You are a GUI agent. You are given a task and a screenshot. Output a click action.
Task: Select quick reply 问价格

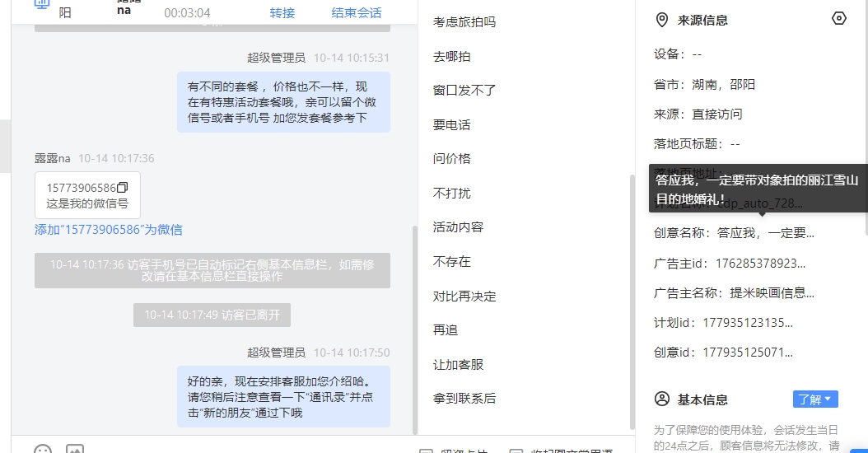point(452,159)
